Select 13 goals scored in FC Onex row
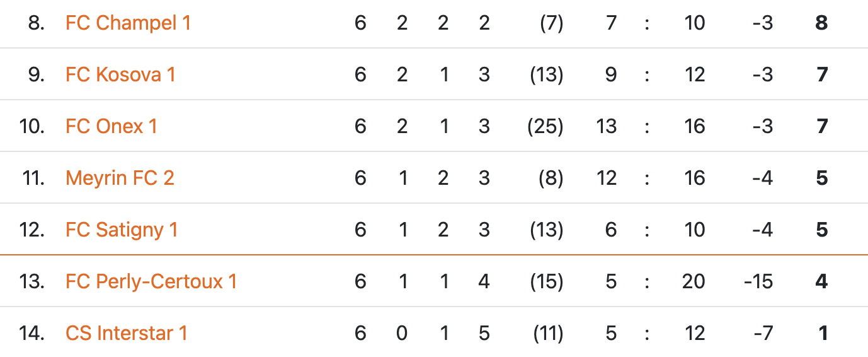This screenshot has height=357, width=868. [607, 127]
